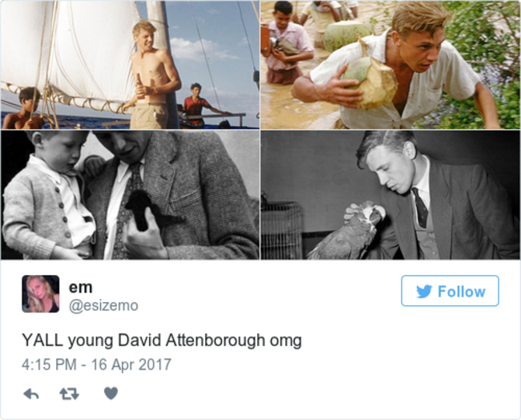Like the tweet with the heart icon
The width and height of the screenshot is (521, 420).
[111, 394]
